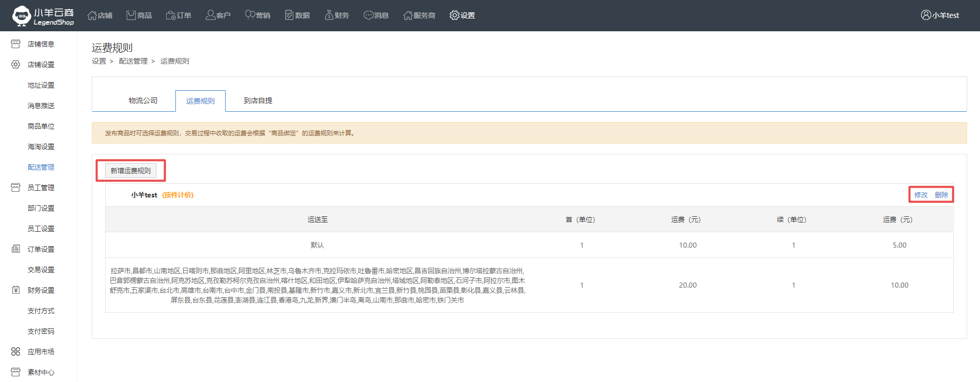Open the 店铺 store icon in top nav
The height and width of the screenshot is (382, 980).
coord(92,15)
